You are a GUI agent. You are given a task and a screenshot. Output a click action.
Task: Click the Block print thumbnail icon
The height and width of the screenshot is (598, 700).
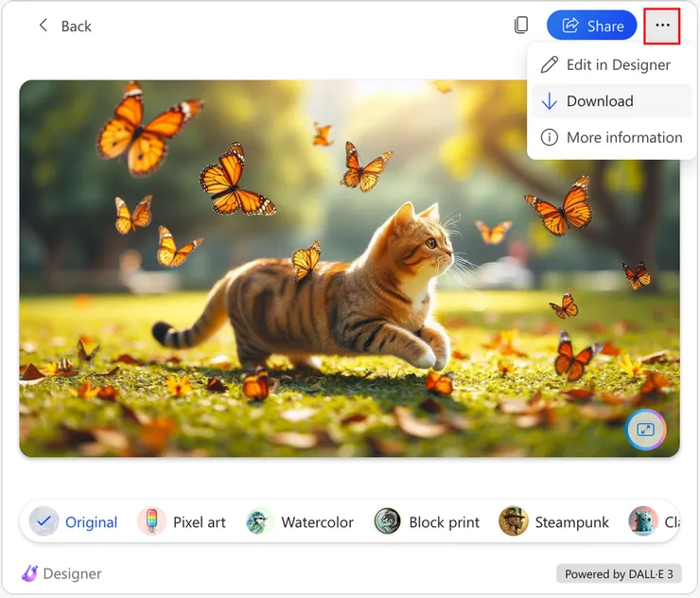coord(387,521)
